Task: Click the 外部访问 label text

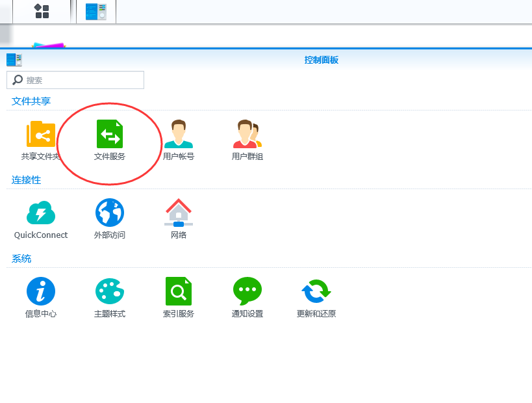Action: [110, 235]
